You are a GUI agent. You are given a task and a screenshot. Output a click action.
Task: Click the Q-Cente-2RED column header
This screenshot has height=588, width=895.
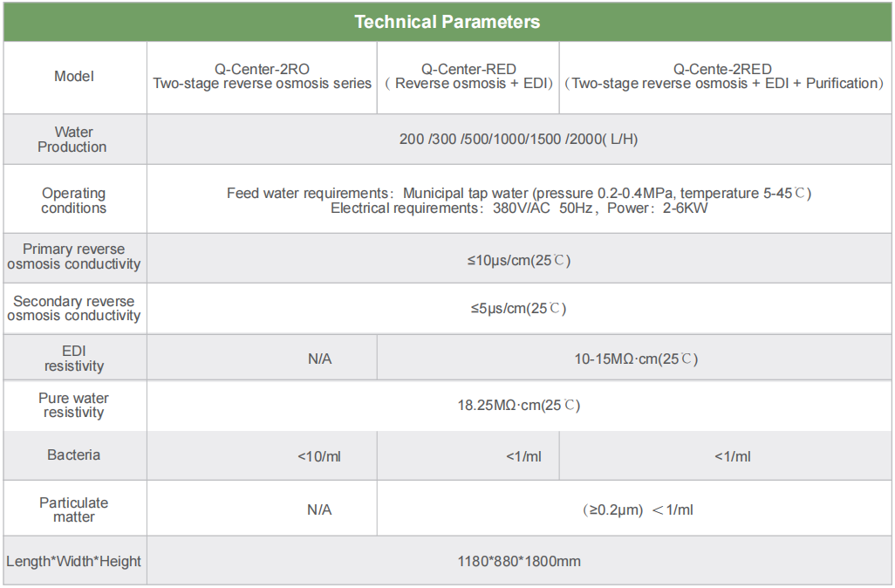(723, 77)
